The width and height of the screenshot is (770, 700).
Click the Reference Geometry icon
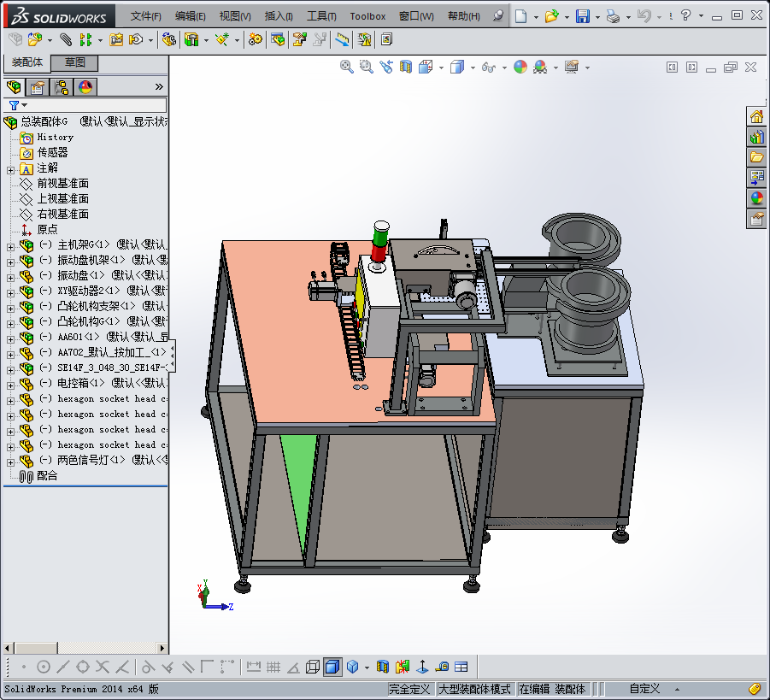click(x=222, y=39)
